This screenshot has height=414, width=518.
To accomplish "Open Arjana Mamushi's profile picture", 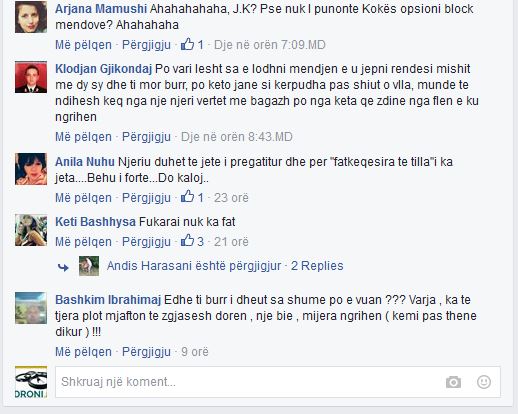I will pyautogui.click(x=31, y=17).
